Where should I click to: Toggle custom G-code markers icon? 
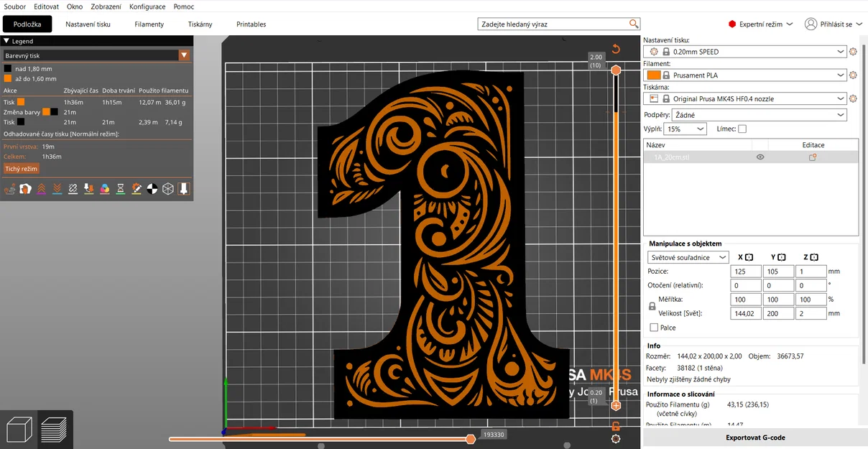tap(136, 189)
